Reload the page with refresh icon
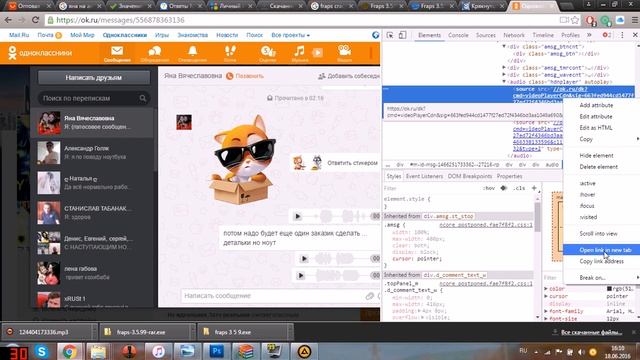This screenshot has width=640, height=360. tap(36, 20)
